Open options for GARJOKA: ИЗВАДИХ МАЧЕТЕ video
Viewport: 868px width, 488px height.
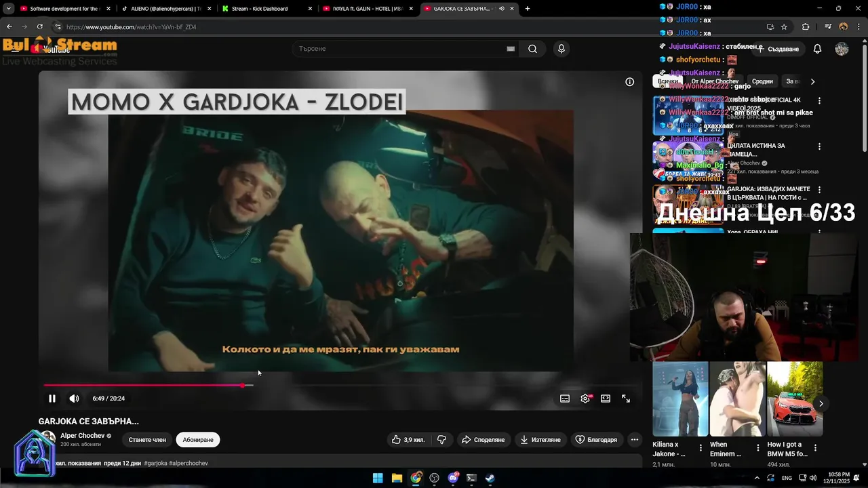[819, 190]
